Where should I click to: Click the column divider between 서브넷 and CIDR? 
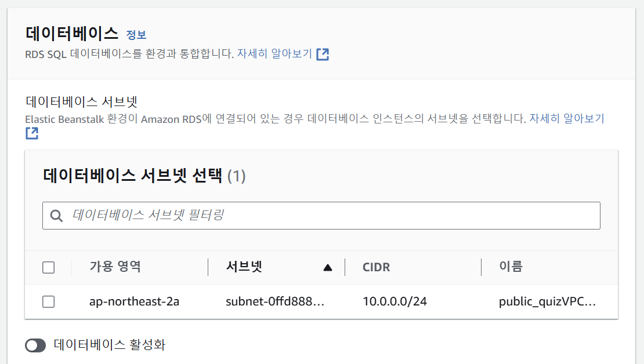[345, 267]
